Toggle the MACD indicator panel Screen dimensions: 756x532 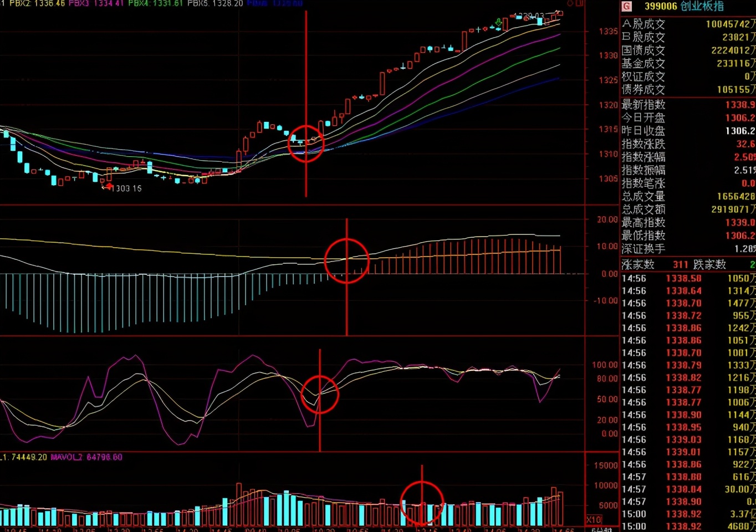point(277,272)
